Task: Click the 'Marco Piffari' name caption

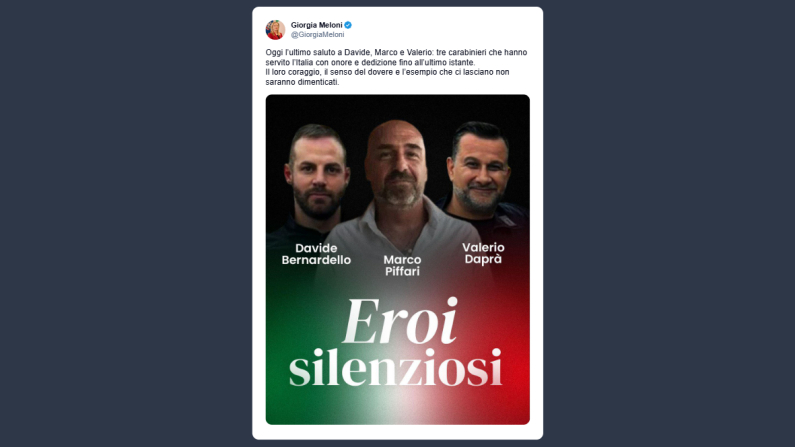Action: tap(402, 266)
